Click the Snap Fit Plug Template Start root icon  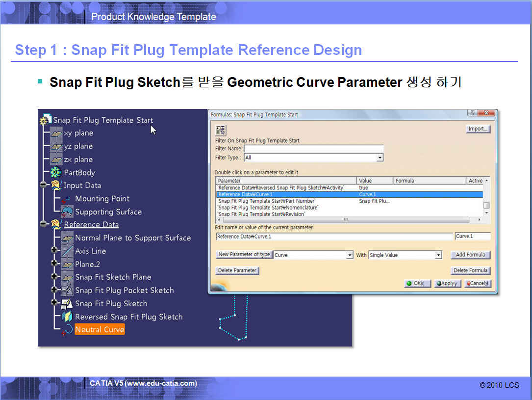46,120
